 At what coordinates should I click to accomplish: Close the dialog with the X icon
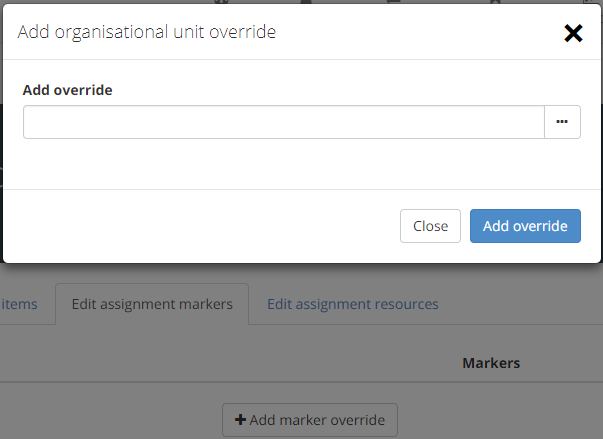pyautogui.click(x=573, y=33)
